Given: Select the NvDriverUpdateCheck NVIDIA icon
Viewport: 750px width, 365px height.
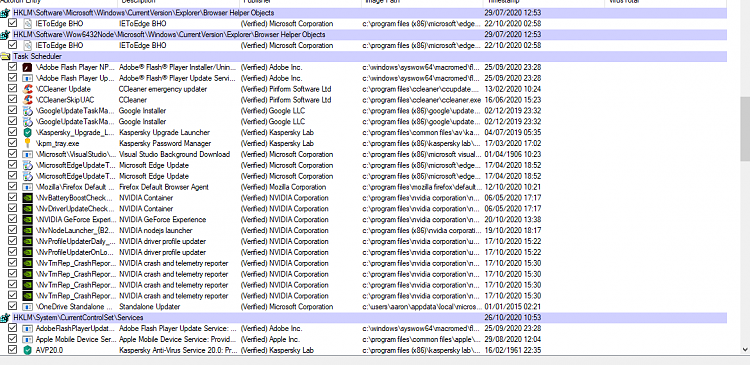Looking at the screenshot, I should pyautogui.click(x=27, y=209).
